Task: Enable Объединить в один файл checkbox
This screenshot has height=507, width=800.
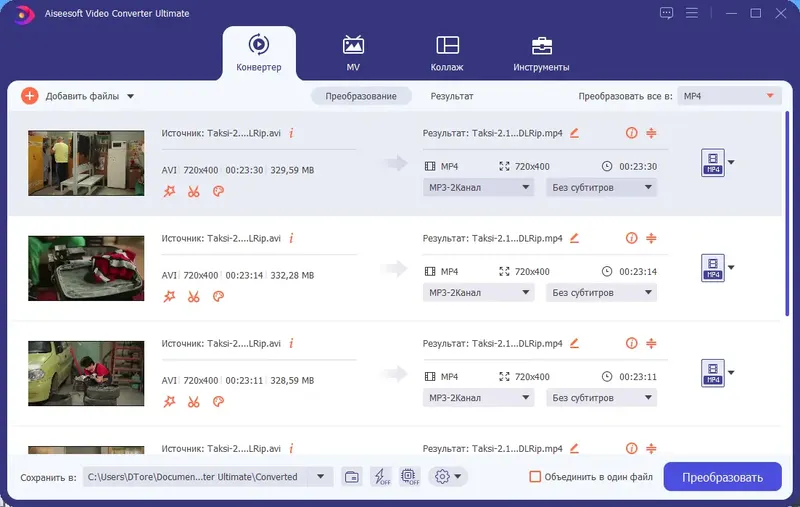Action: (x=535, y=477)
